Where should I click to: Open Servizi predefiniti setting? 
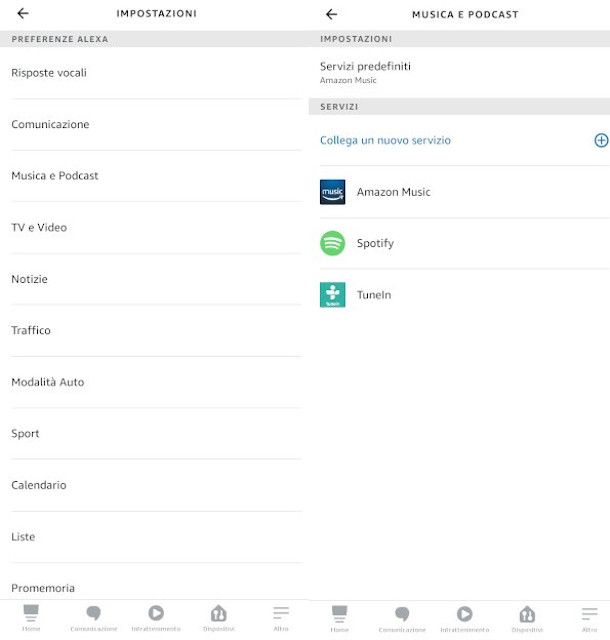pyautogui.click(x=459, y=72)
